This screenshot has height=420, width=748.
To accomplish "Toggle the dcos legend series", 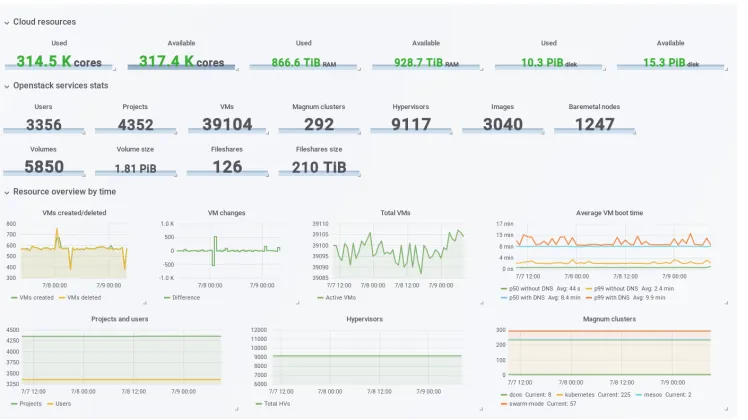I will point(516,395).
